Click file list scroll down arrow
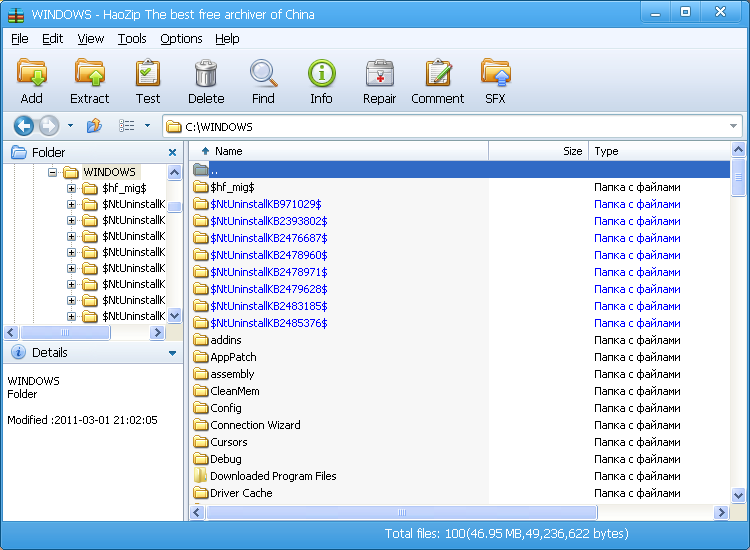Image resolution: width=750 pixels, height=550 pixels. tap(738, 495)
